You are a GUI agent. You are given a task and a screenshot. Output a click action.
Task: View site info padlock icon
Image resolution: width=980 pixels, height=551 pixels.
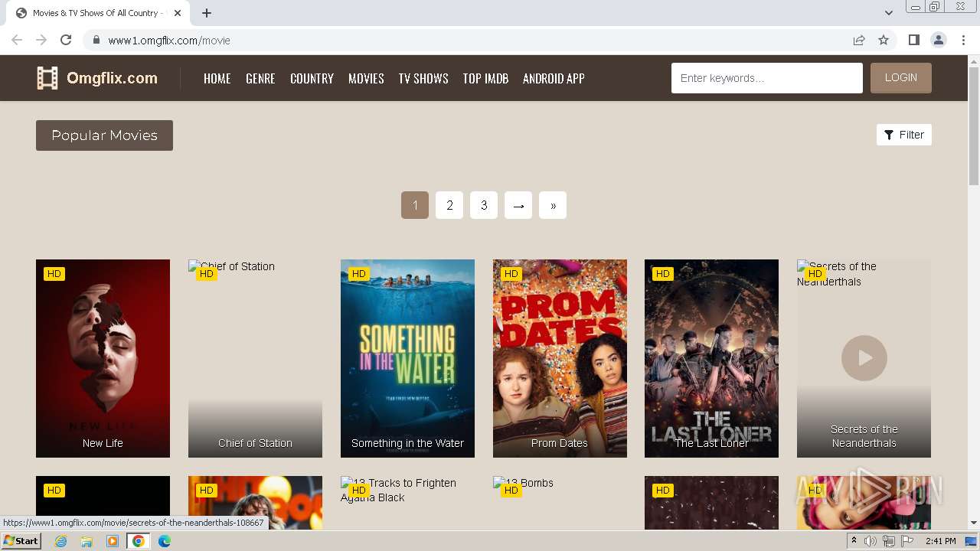(96, 40)
